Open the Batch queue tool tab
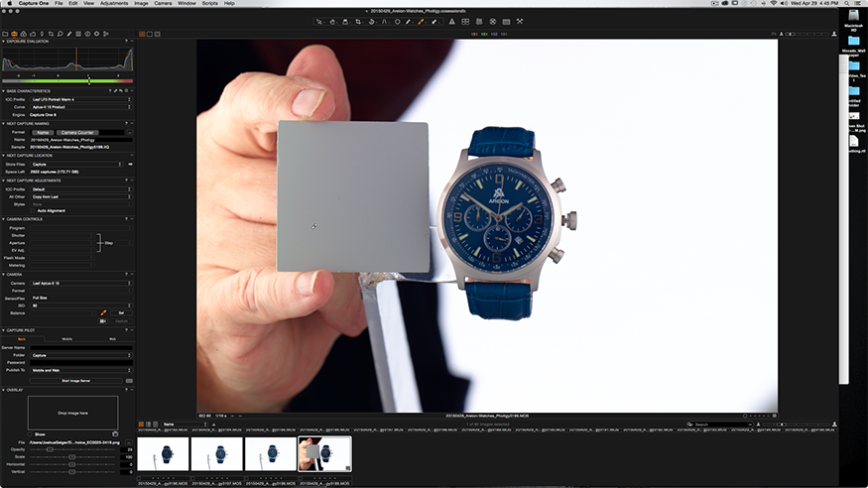The width and height of the screenshot is (868, 488). tap(106, 34)
